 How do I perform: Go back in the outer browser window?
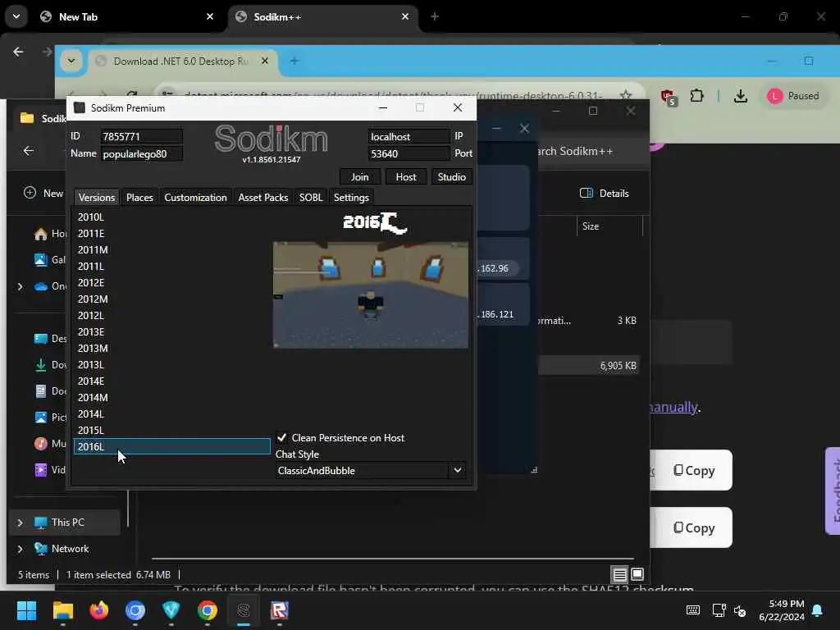[18, 52]
